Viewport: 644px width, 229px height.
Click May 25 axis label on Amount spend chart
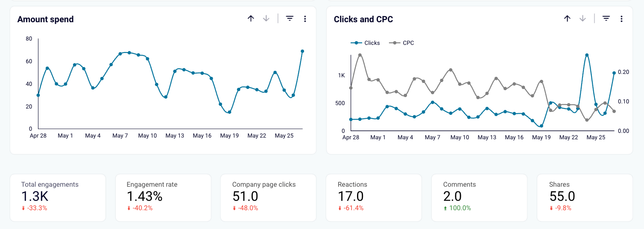coord(284,136)
